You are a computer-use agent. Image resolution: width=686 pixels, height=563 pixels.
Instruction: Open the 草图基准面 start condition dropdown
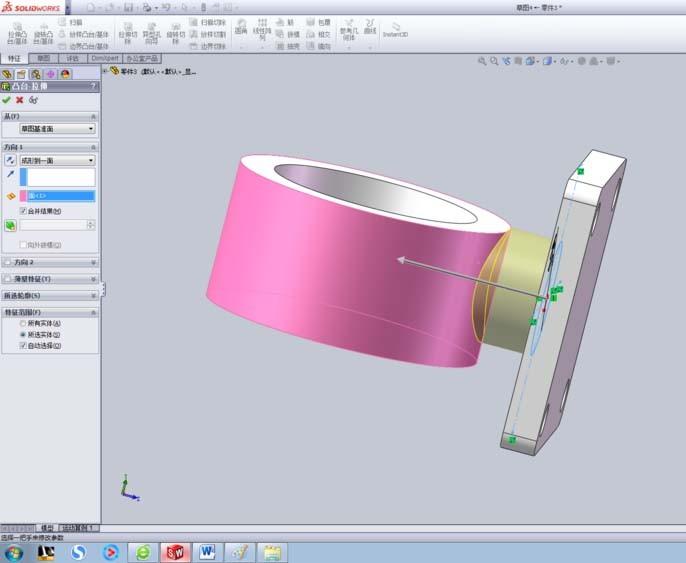click(57, 129)
